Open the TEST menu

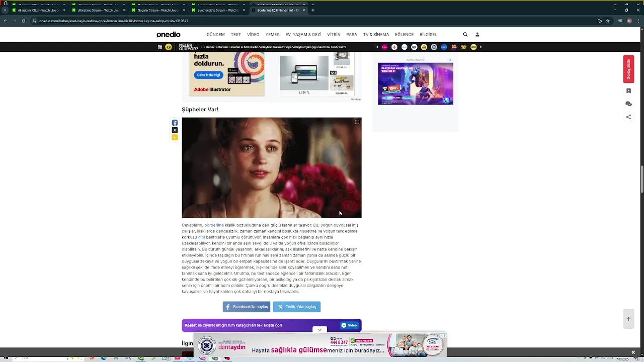pos(236,35)
